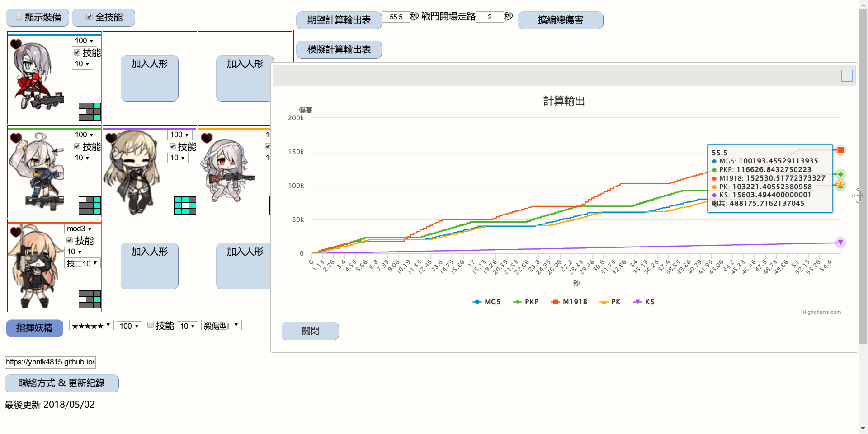Screen dimensions: 868x434
Task: Toggle the 顯示裝備 checkbox
Action: tap(19, 17)
